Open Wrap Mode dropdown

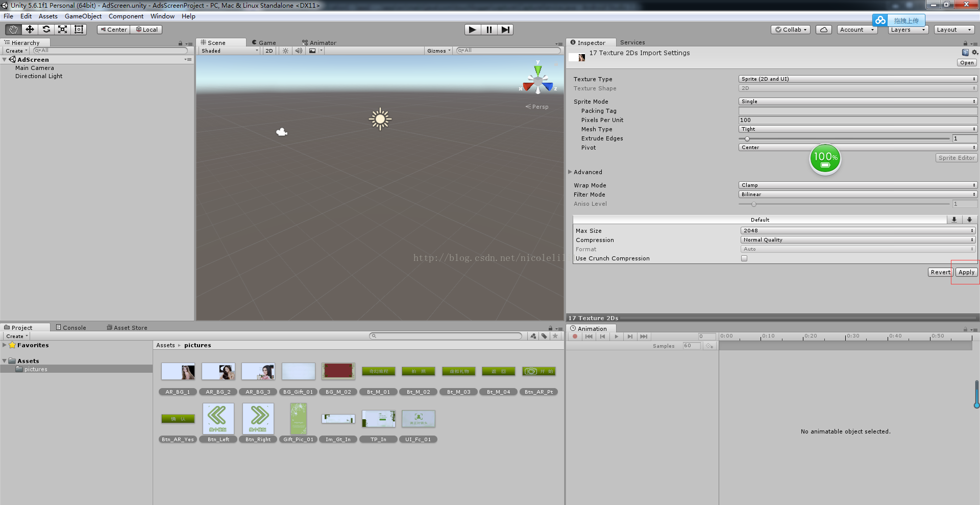[x=857, y=185]
